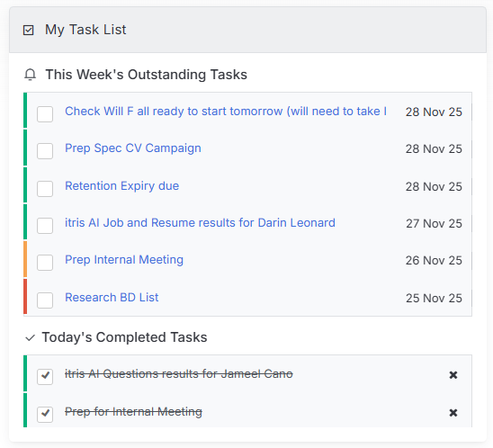Check off the Darin Leonard results task
Screen dimensions: 493x448
[x=45, y=226]
